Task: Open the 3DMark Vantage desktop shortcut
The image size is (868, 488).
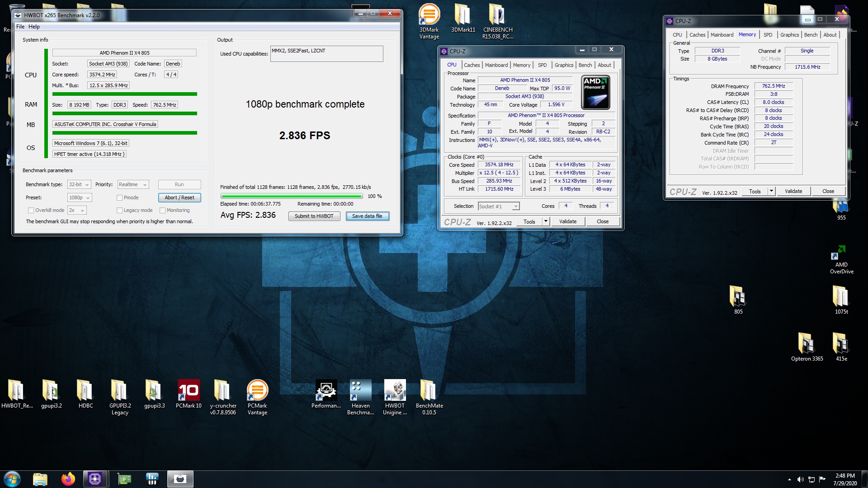Action: (x=429, y=21)
